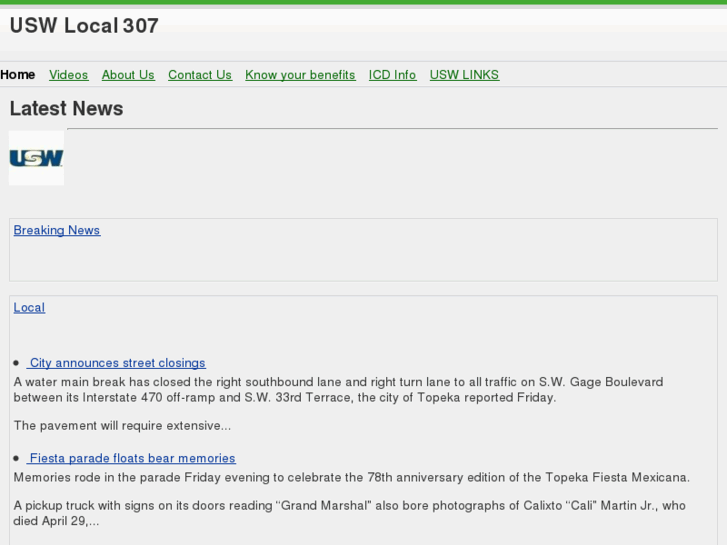Open Fiesta parade floats bear memories
The width and height of the screenshot is (727, 545).
pos(131,458)
